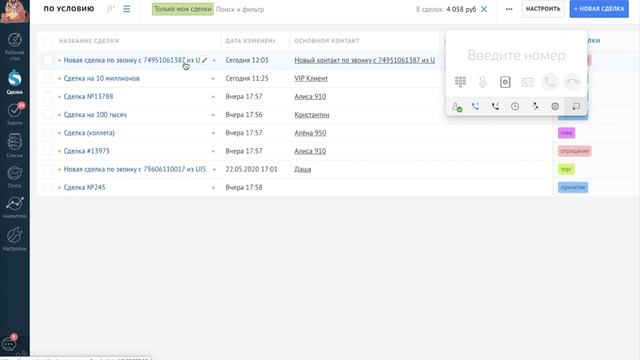The width and height of the screenshot is (640, 360).
Task: Open deal Новая сделка по звонку с 79606110017
Action: click(x=135, y=169)
